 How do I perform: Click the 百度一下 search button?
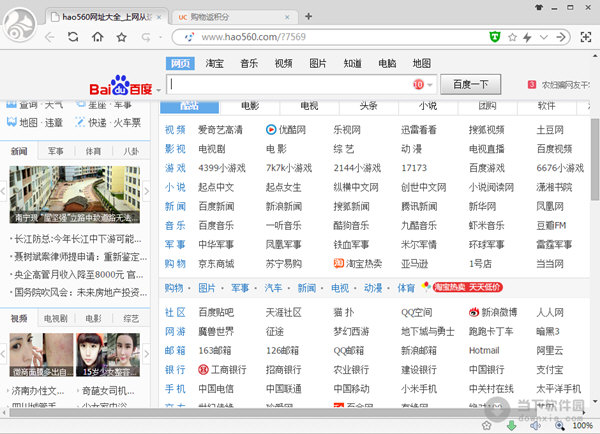[x=471, y=84]
